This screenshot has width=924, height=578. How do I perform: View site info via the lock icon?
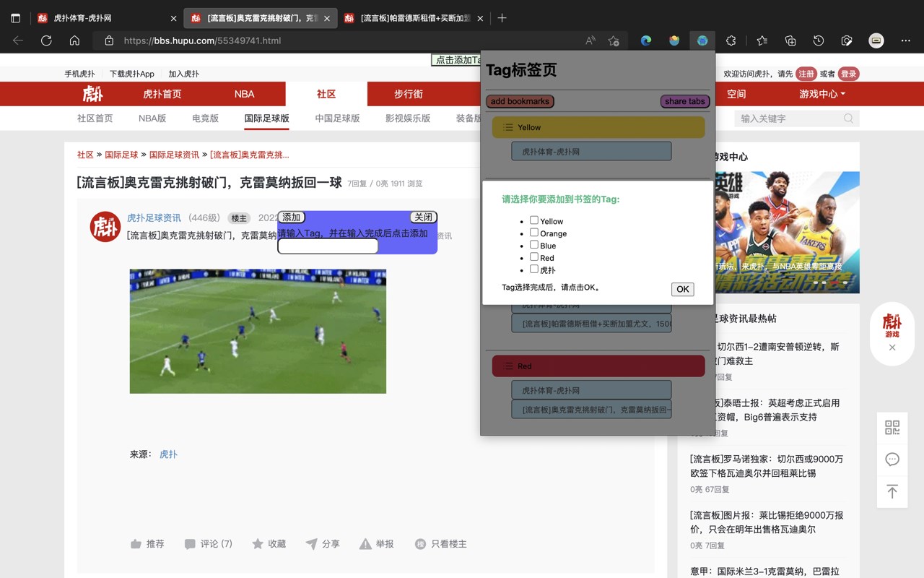[x=109, y=40]
